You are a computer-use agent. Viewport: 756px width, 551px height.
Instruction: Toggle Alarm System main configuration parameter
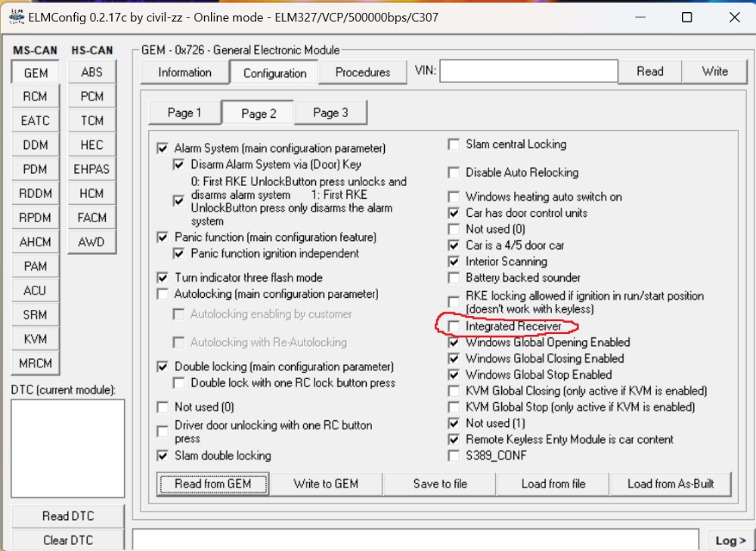point(163,148)
